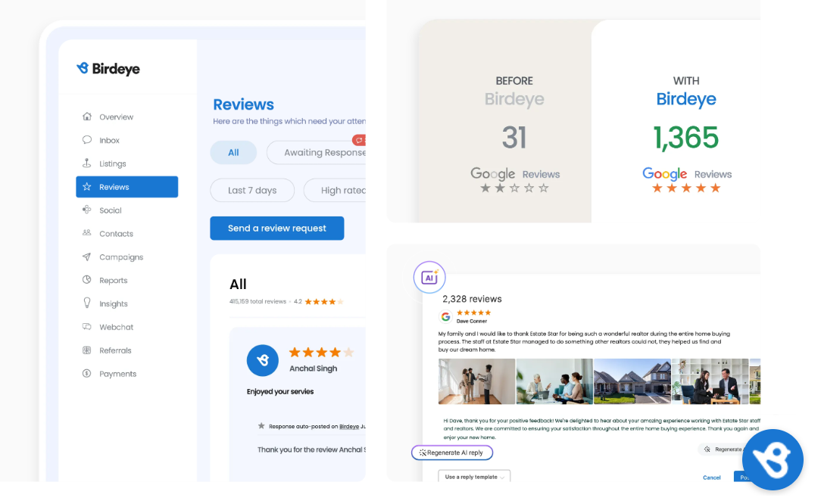Select the Webchat section
This screenshot has height=504, width=821.
click(x=117, y=326)
